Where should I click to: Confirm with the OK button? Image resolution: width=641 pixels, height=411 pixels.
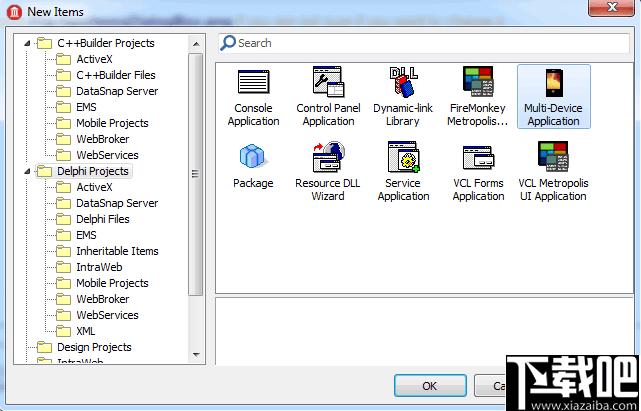click(x=430, y=386)
